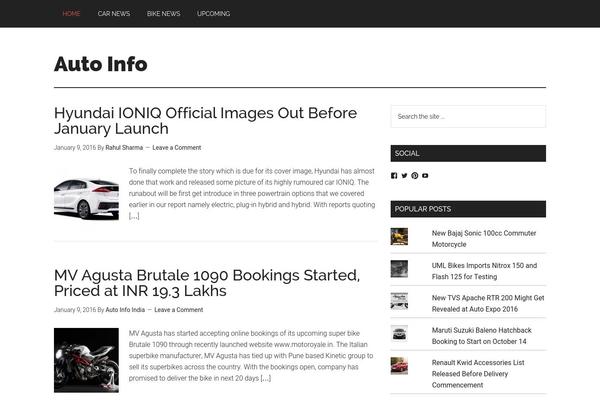Click the SOCIAL widget heading
Image resolution: width=600 pixels, height=400 pixels.
pos(468,153)
